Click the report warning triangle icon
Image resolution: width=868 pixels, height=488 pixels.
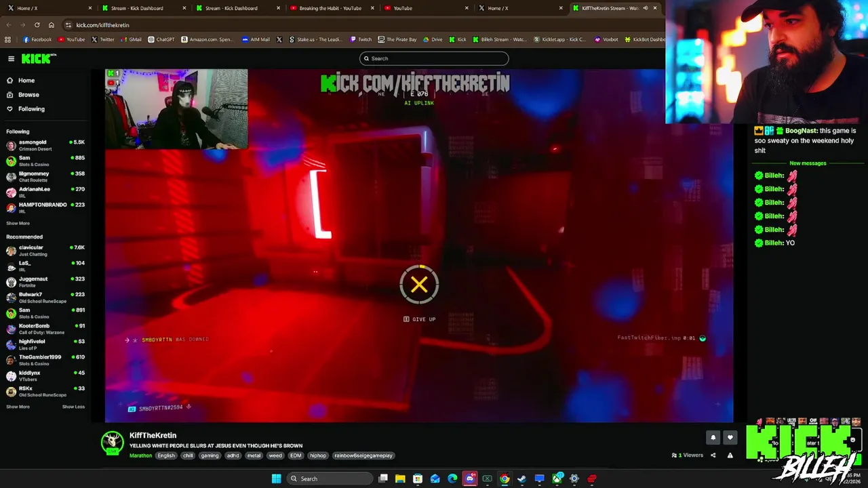pyautogui.click(x=730, y=455)
